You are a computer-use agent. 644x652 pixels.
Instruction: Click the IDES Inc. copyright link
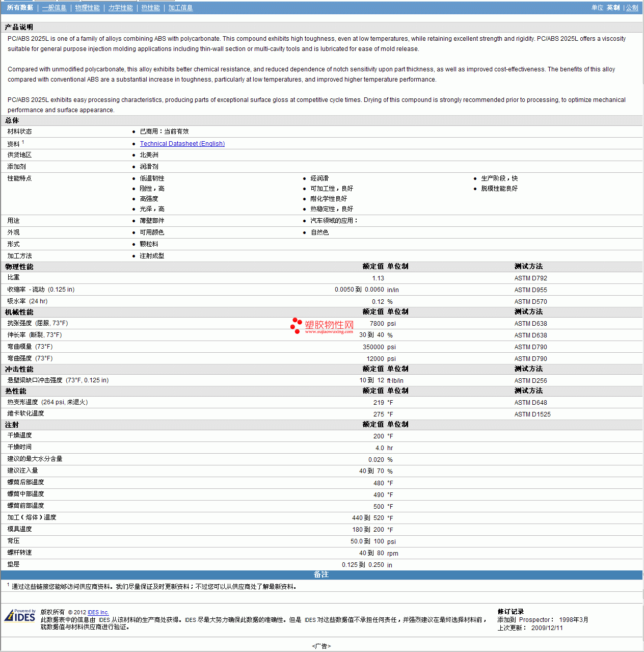[x=98, y=612]
